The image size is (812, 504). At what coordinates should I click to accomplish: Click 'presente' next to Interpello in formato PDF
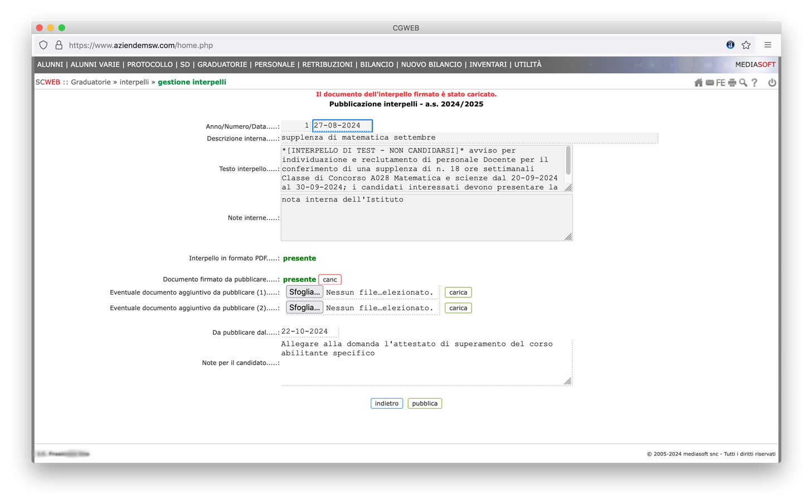[x=299, y=258]
